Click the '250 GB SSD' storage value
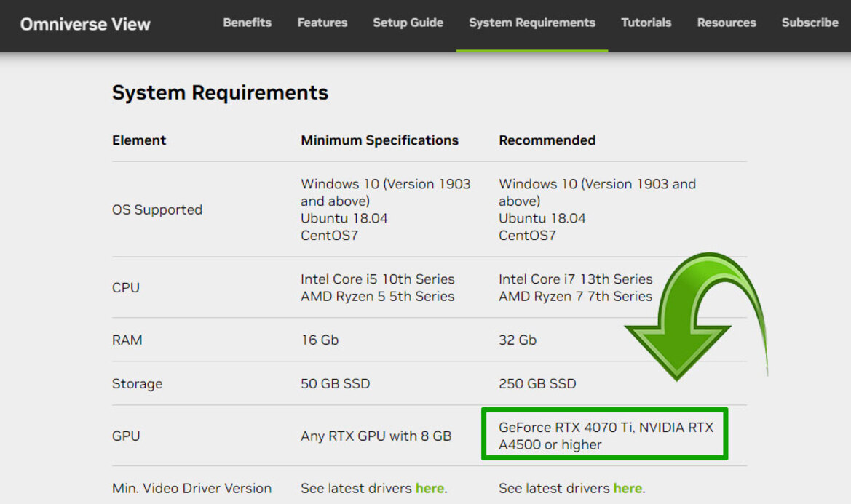Image resolution: width=851 pixels, height=504 pixels. point(537,384)
